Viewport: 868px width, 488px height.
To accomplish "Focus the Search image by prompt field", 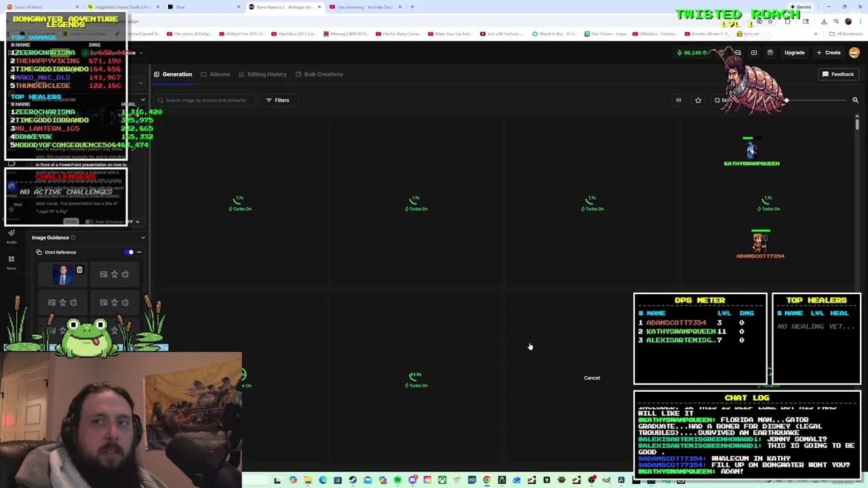I will tap(205, 100).
